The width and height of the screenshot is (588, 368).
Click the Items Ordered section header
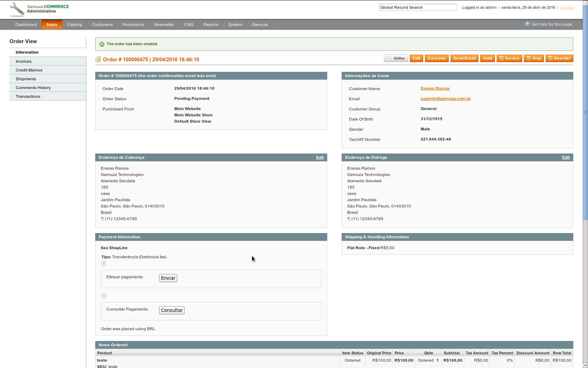[x=334, y=345]
